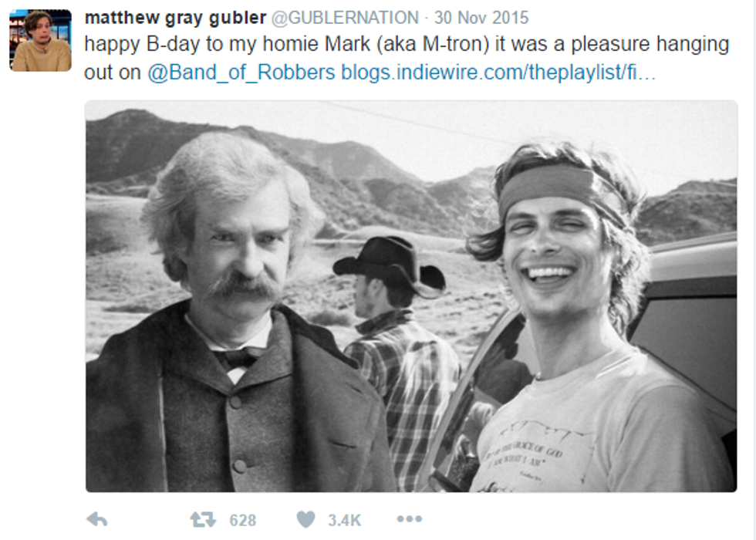Image resolution: width=756 pixels, height=540 pixels.
Task: Open the more options ellipsis menu
Action: point(410,518)
